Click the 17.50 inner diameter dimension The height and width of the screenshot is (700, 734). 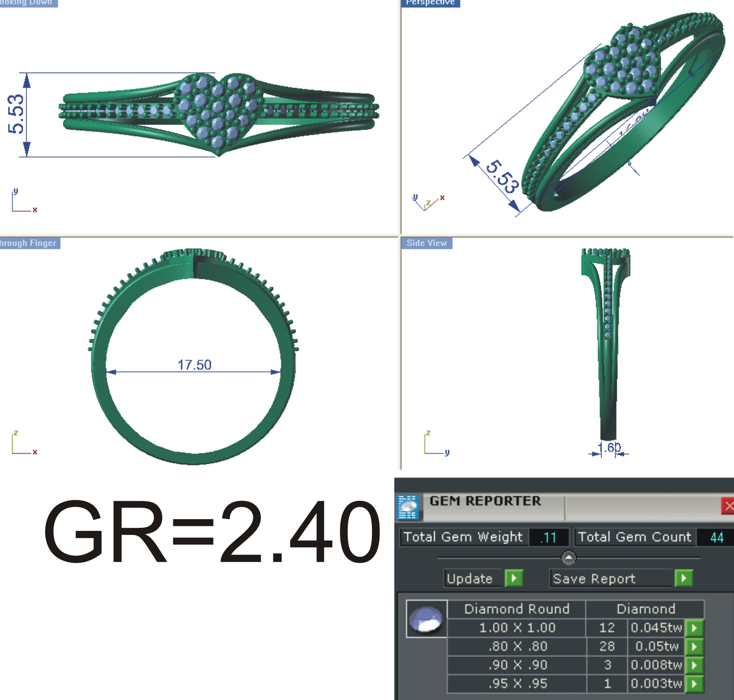(194, 365)
